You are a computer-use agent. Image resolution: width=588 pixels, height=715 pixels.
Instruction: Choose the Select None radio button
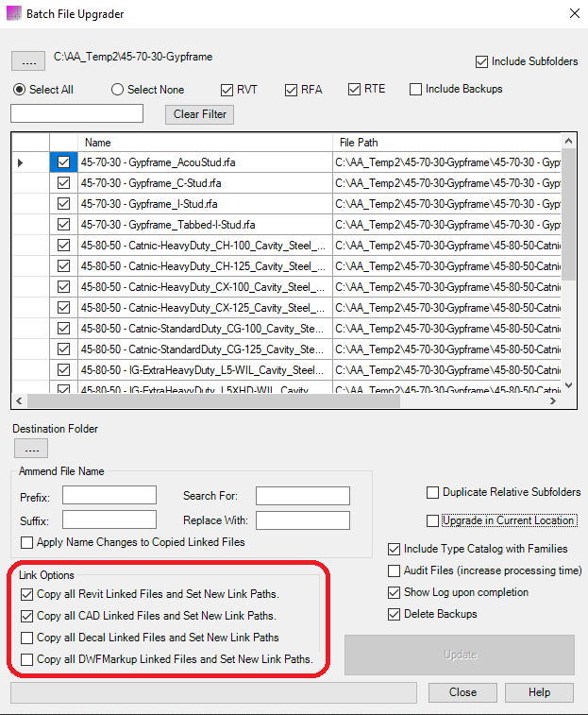click(117, 90)
